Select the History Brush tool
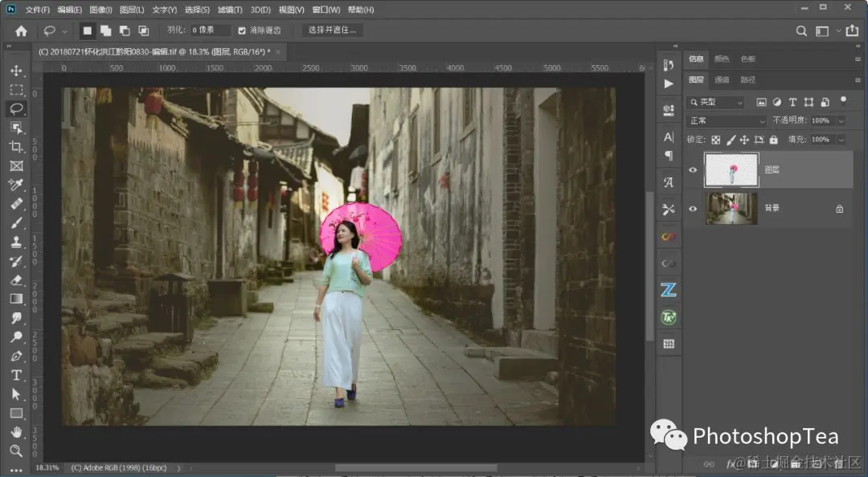 [16, 261]
